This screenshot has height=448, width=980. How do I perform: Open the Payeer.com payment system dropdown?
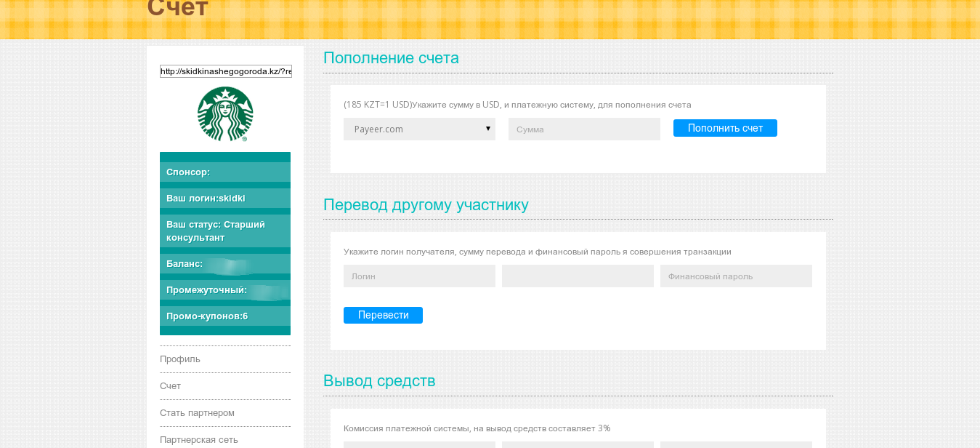tap(419, 129)
